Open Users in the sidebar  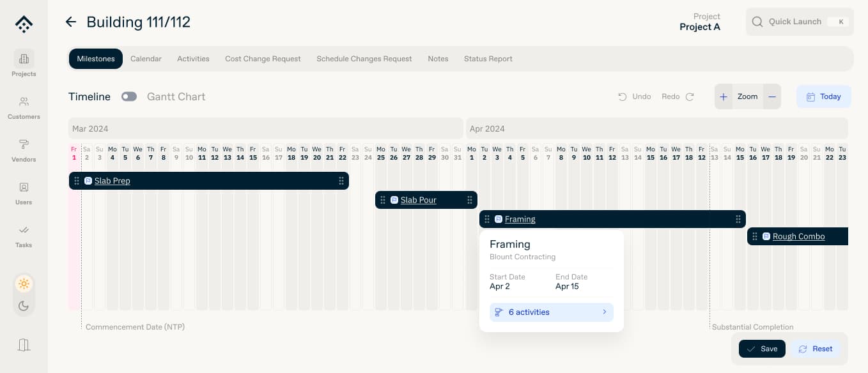24,192
